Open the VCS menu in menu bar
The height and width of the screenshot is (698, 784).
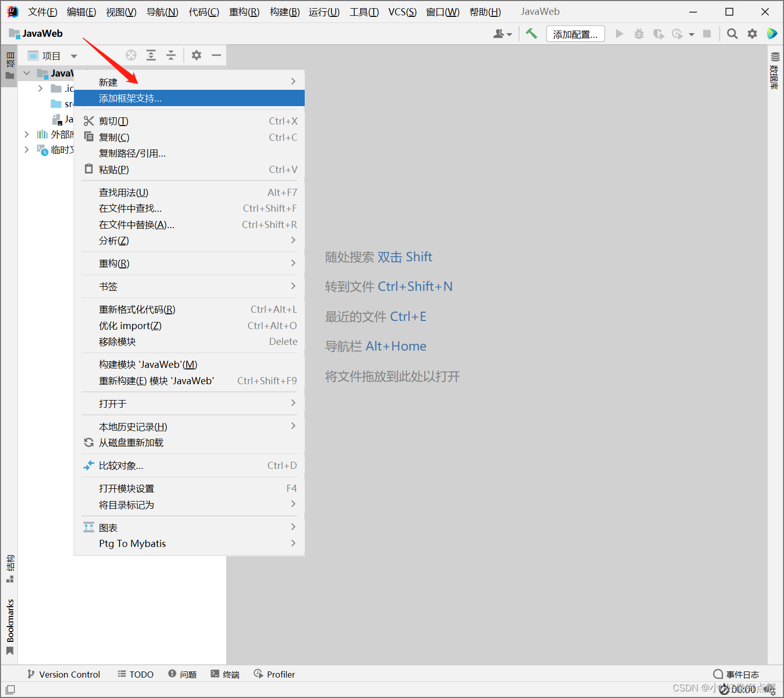[402, 12]
